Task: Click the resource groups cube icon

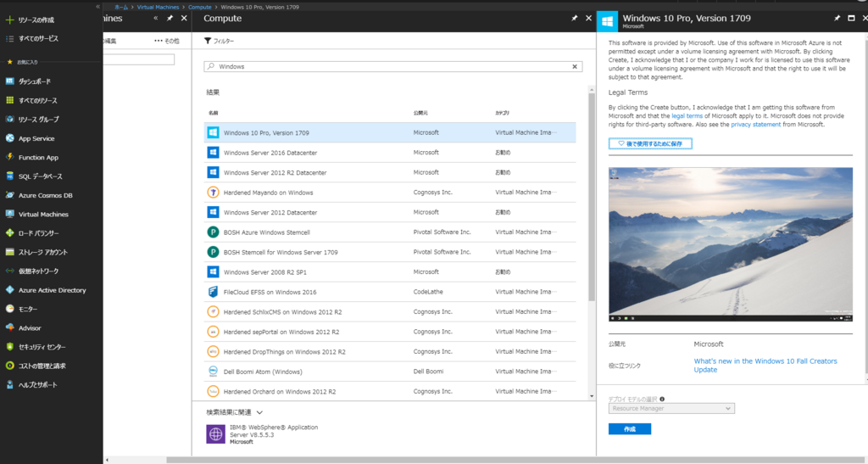Action: click(x=9, y=119)
